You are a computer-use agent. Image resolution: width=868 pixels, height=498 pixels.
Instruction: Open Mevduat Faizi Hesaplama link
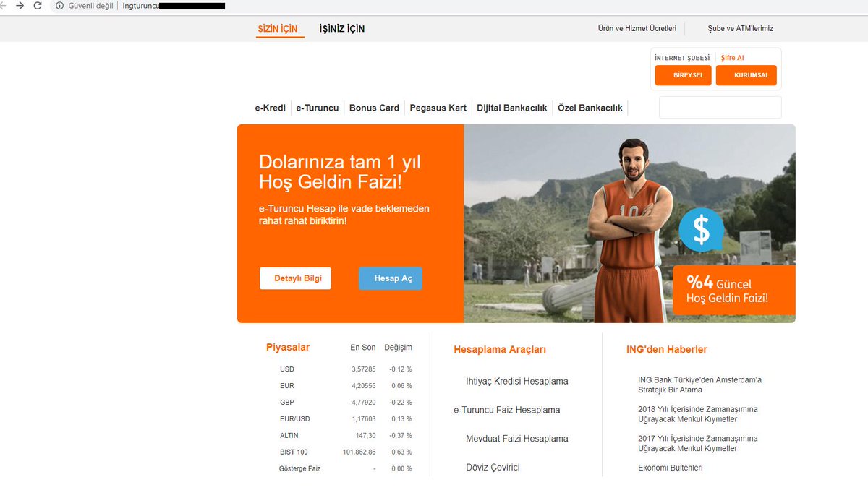click(517, 439)
